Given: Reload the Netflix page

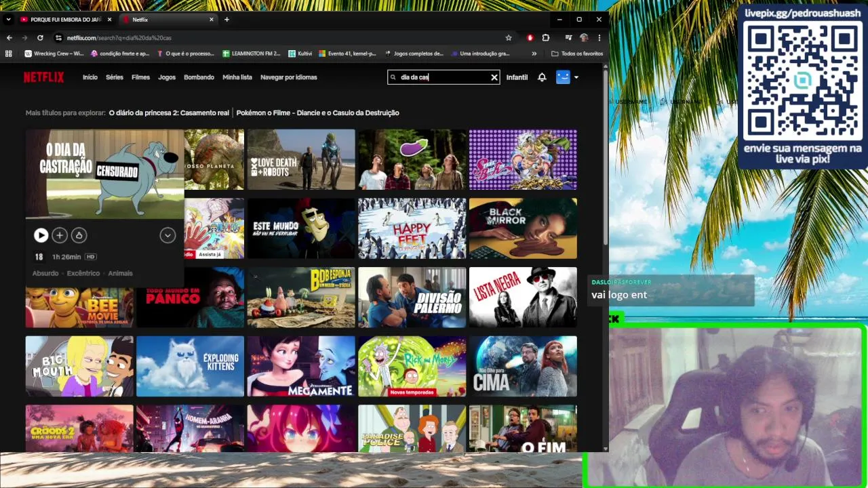Looking at the screenshot, I should point(40,38).
